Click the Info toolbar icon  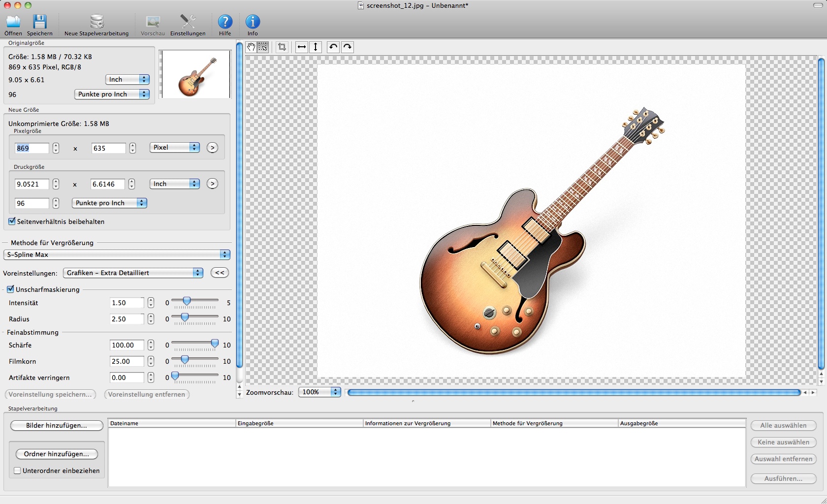tap(252, 22)
